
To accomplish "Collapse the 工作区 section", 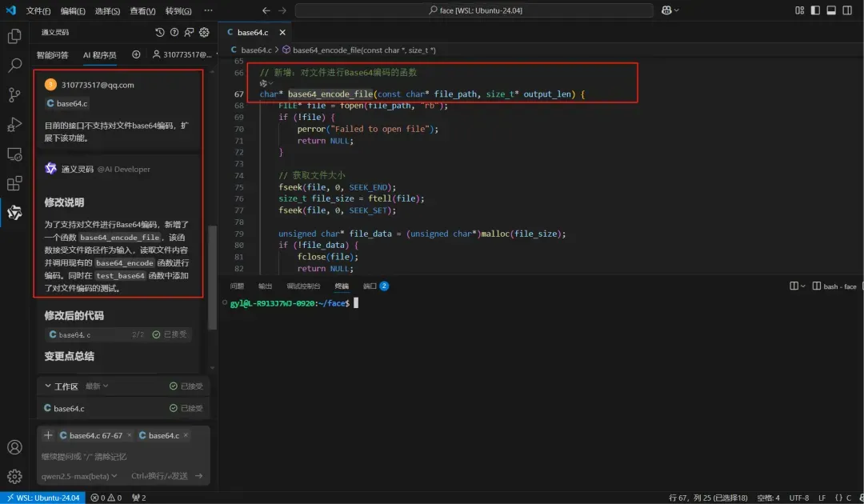I will (48, 386).
